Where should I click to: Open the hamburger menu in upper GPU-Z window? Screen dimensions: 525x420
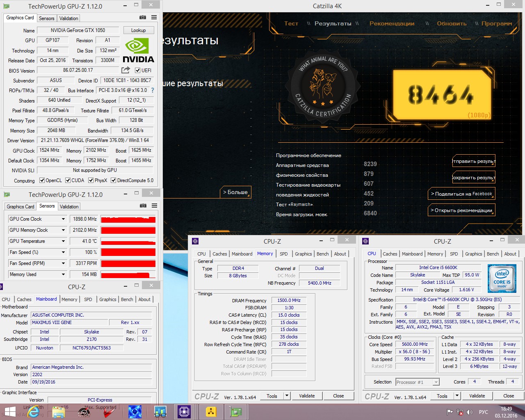click(154, 18)
